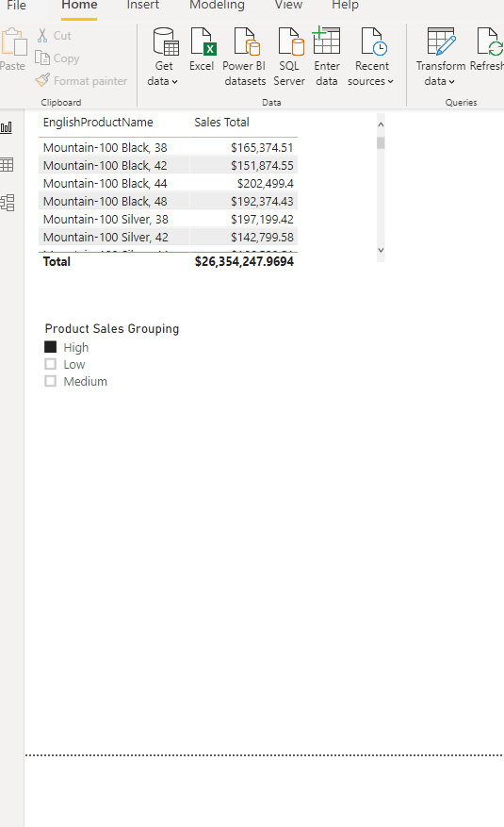Uncheck the High slicer checkbox

coord(51,346)
